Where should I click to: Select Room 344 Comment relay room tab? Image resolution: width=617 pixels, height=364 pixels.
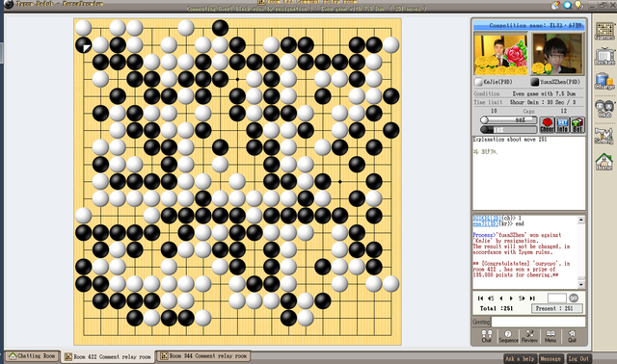pyautogui.click(x=203, y=356)
